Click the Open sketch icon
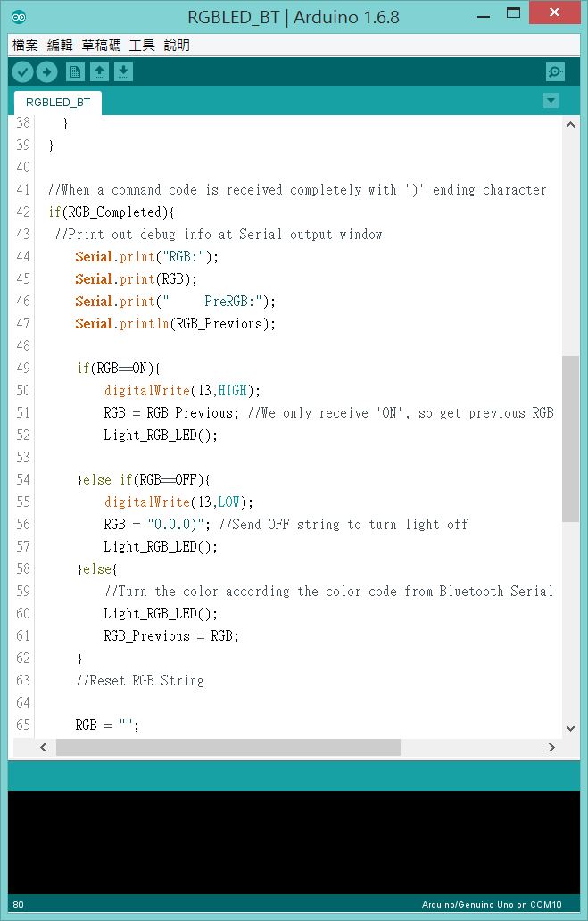This screenshot has height=921, width=588. (100, 72)
